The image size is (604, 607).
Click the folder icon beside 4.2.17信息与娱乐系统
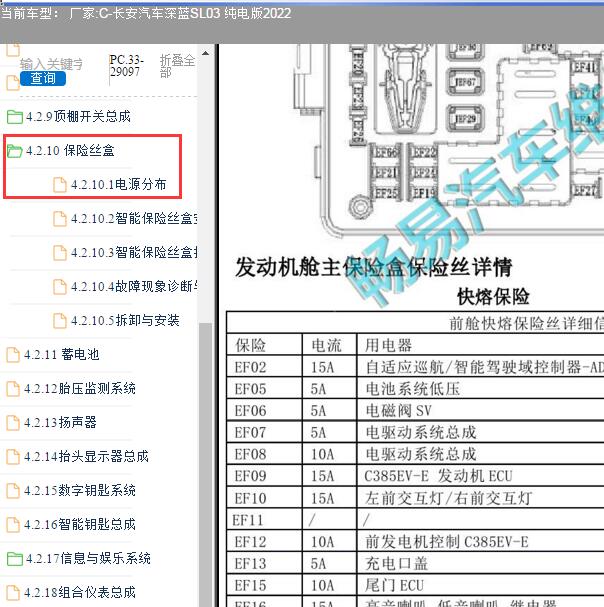[x=15, y=559]
